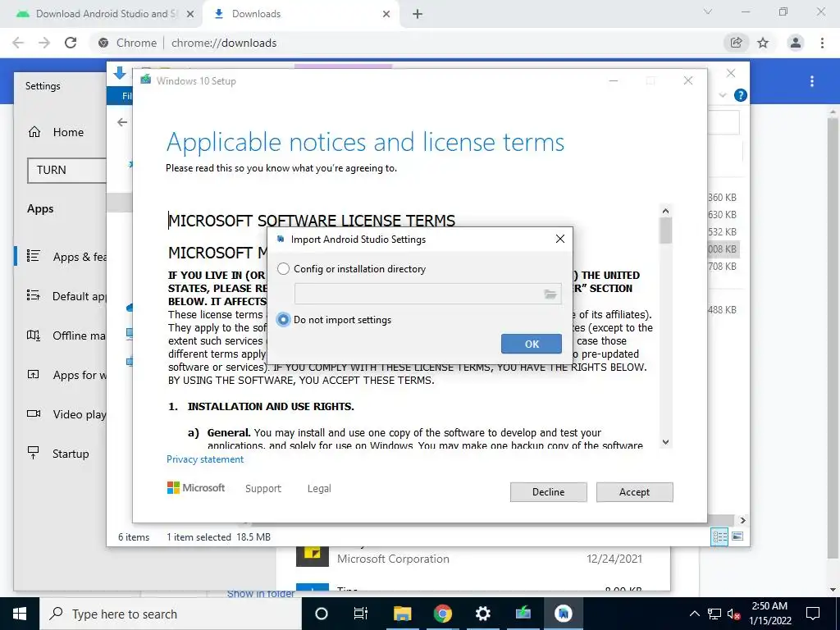
Task: Open Offline maps in Settings
Action: pos(66,336)
